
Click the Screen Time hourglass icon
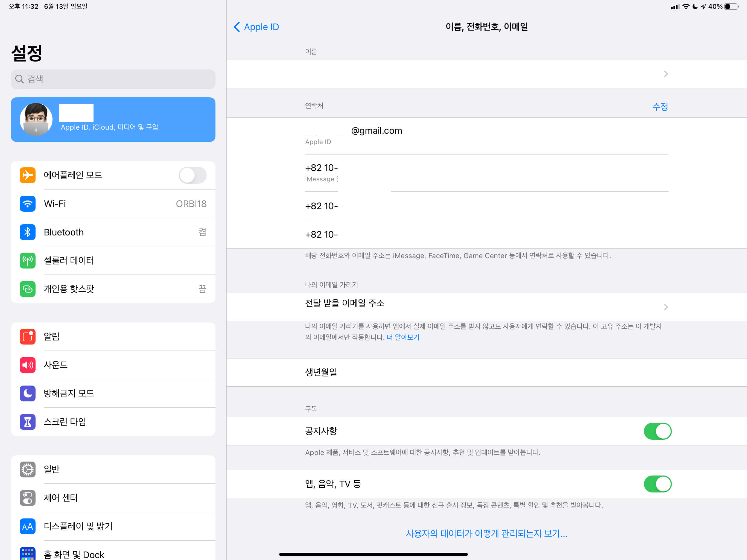pos(27,422)
